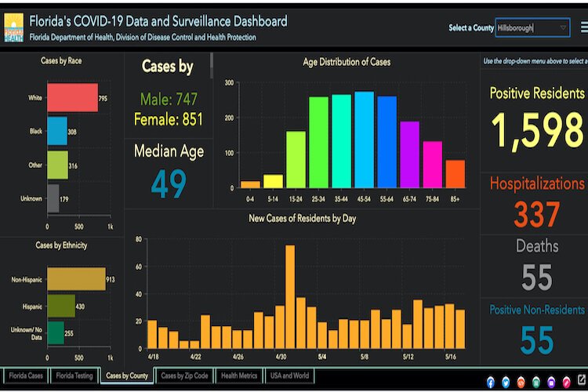The height and width of the screenshot is (392, 588).
Task: Click the red White bar in race chart
Action: [x=72, y=99]
